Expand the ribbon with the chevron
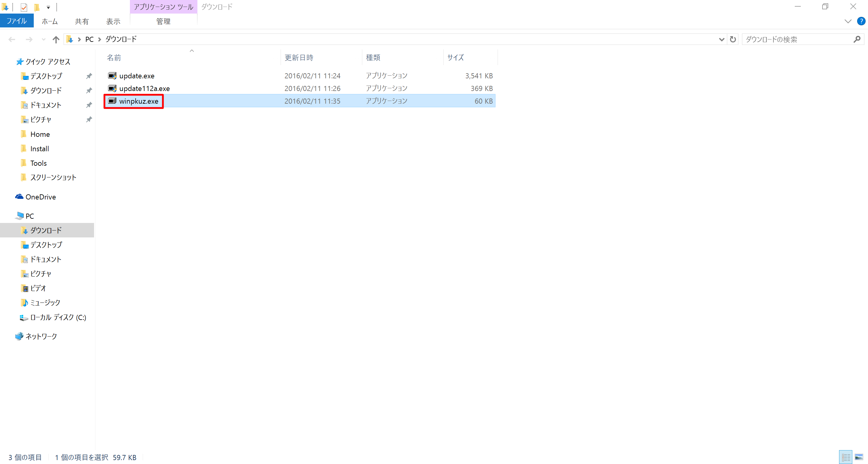 [x=848, y=21]
